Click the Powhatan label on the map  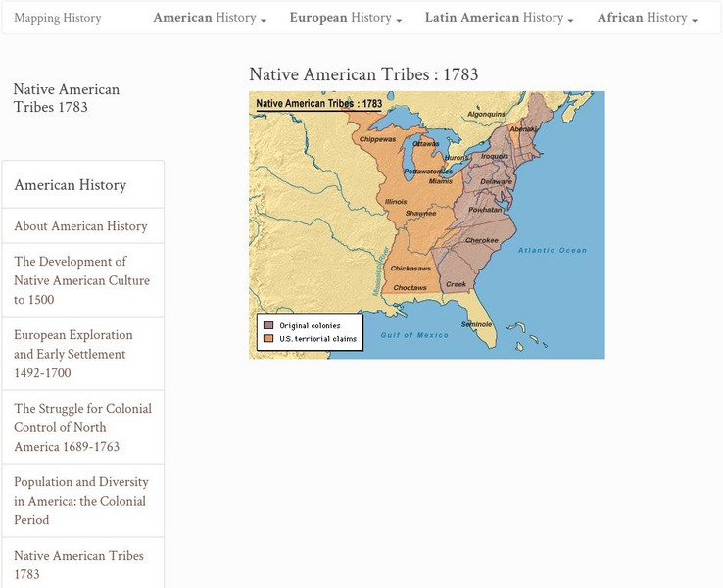pos(486,210)
